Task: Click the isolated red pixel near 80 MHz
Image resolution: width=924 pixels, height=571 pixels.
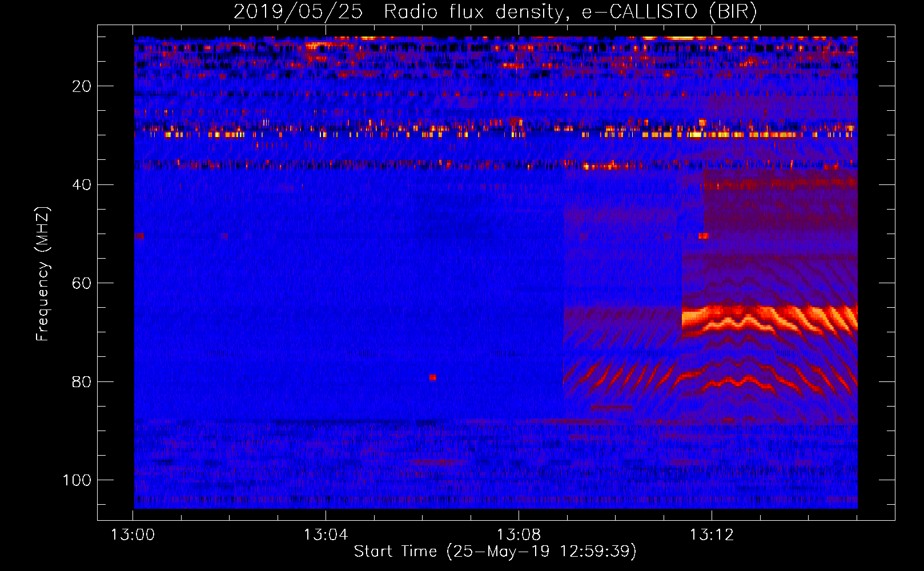Action: tap(433, 377)
